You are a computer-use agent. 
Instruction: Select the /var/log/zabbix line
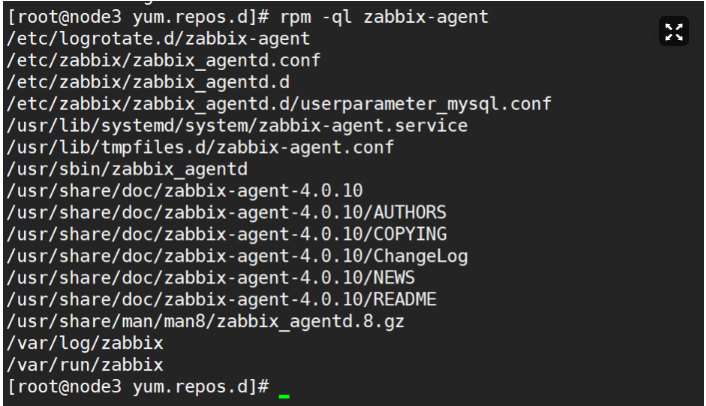(x=85, y=344)
